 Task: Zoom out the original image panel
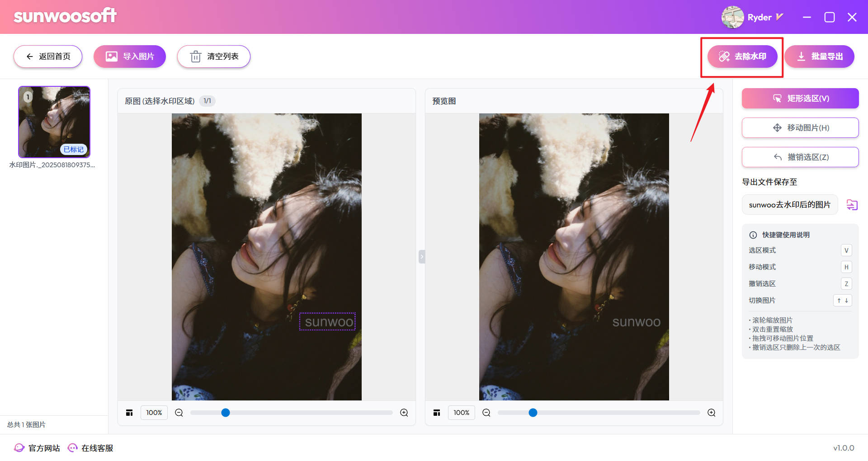point(179,413)
